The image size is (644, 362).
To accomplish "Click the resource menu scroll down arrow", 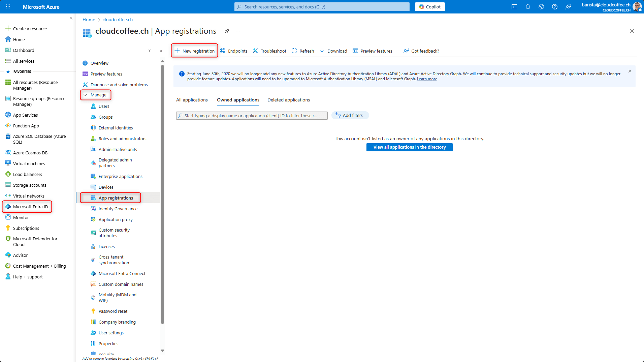I will (x=163, y=351).
